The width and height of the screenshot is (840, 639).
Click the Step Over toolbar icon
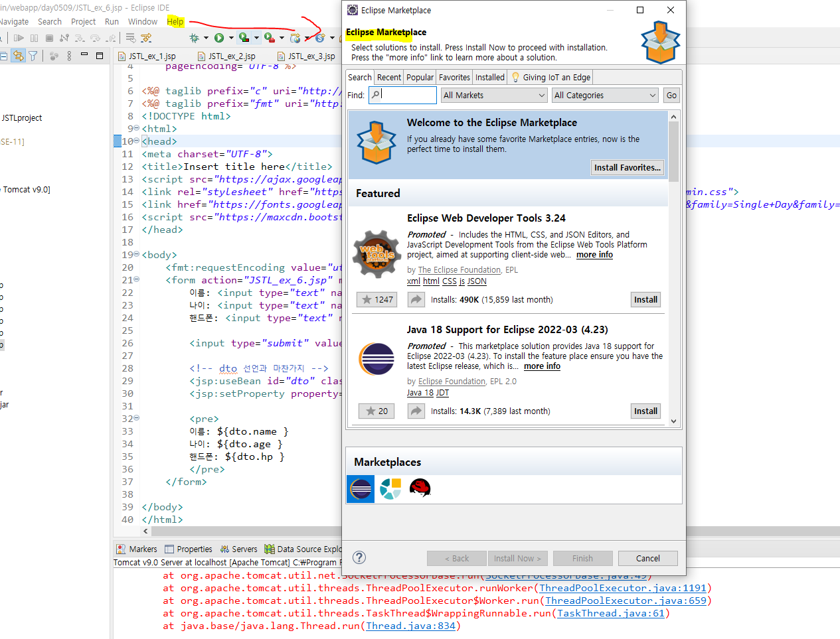coord(96,38)
